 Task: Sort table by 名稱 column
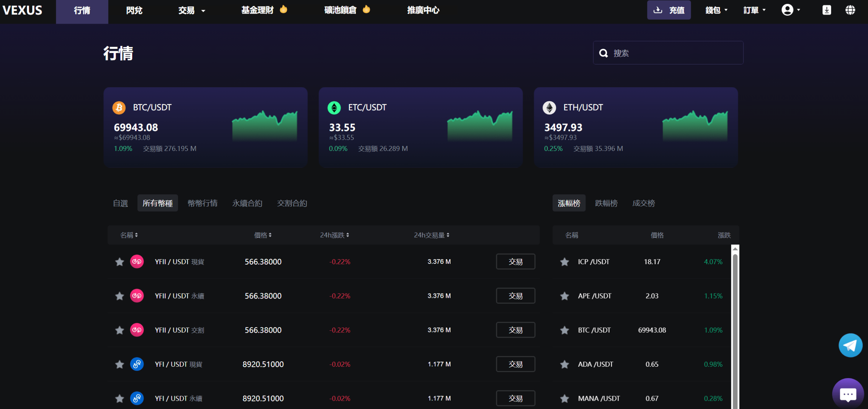(129, 235)
